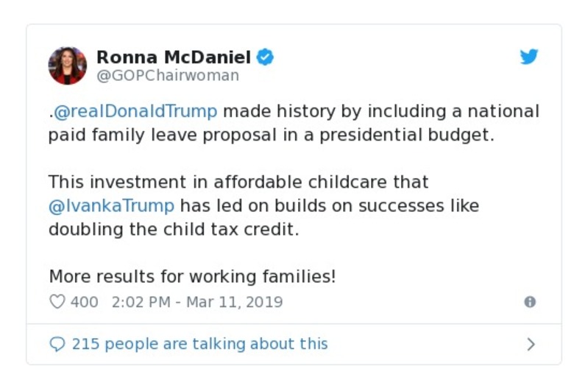Click the Twitter bird logo

pyautogui.click(x=529, y=57)
